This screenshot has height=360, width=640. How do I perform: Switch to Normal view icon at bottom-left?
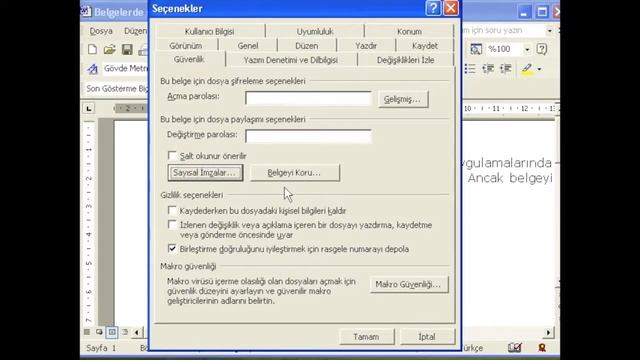[87, 332]
